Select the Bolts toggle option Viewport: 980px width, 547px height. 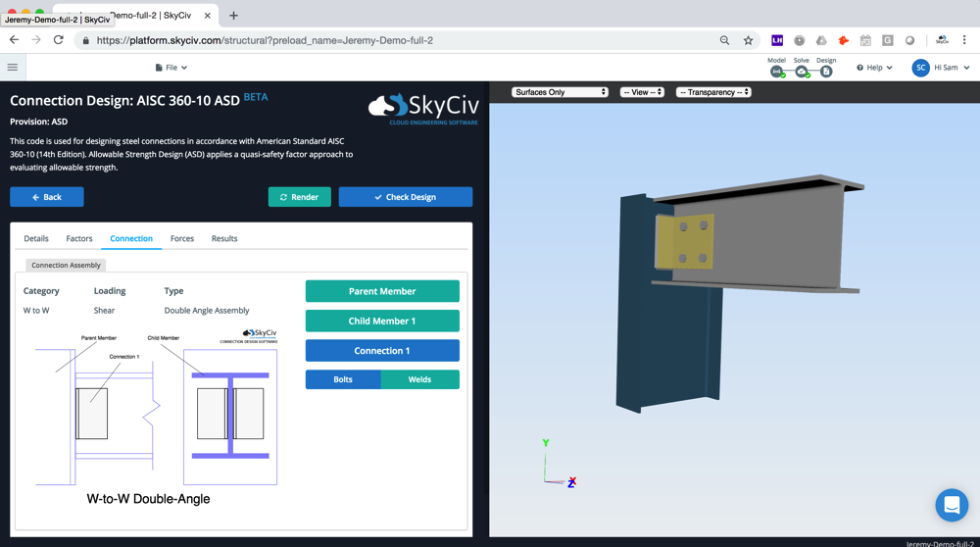[x=342, y=379]
